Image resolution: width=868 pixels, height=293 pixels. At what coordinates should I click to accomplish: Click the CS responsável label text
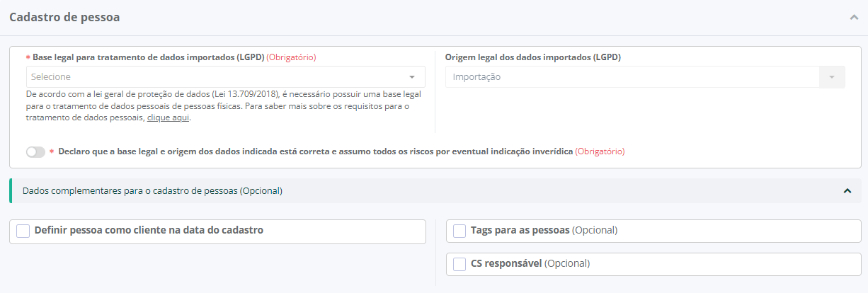(x=506, y=264)
